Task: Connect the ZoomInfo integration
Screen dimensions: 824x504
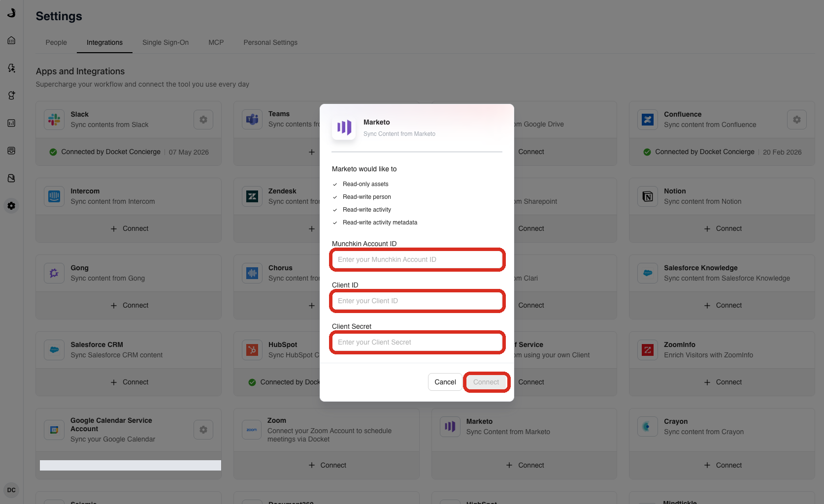Action: coord(723,382)
